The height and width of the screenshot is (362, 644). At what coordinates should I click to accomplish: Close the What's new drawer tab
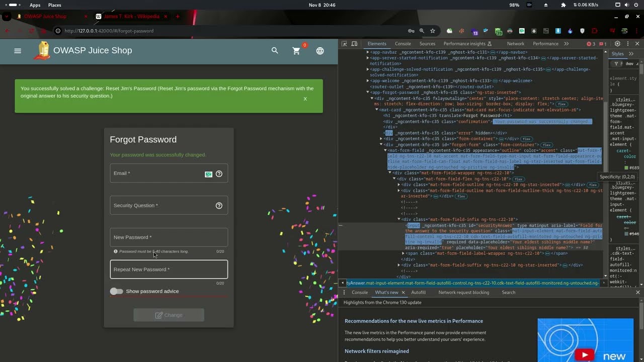[403, 293]
